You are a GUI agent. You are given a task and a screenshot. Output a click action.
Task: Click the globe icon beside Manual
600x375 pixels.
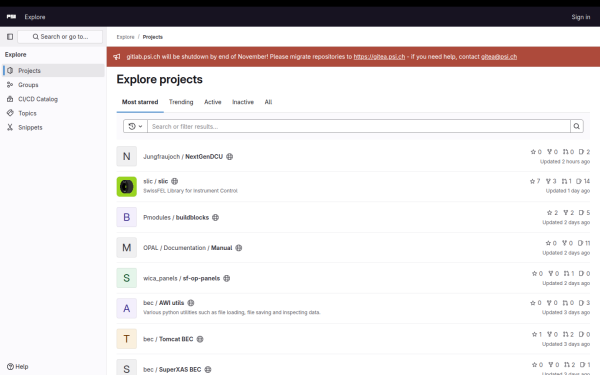(239, 248)
